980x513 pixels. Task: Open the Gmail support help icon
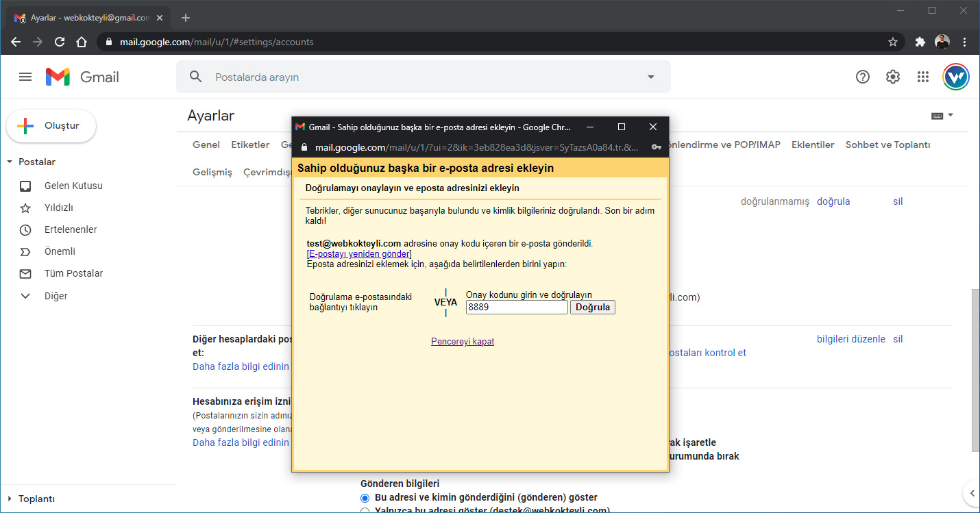863,77
